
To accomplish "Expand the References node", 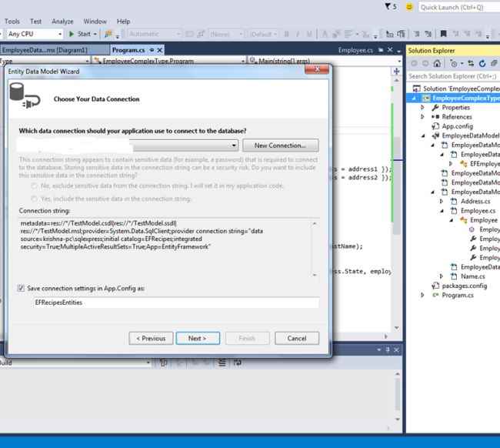I will click(x=422, y=117).
